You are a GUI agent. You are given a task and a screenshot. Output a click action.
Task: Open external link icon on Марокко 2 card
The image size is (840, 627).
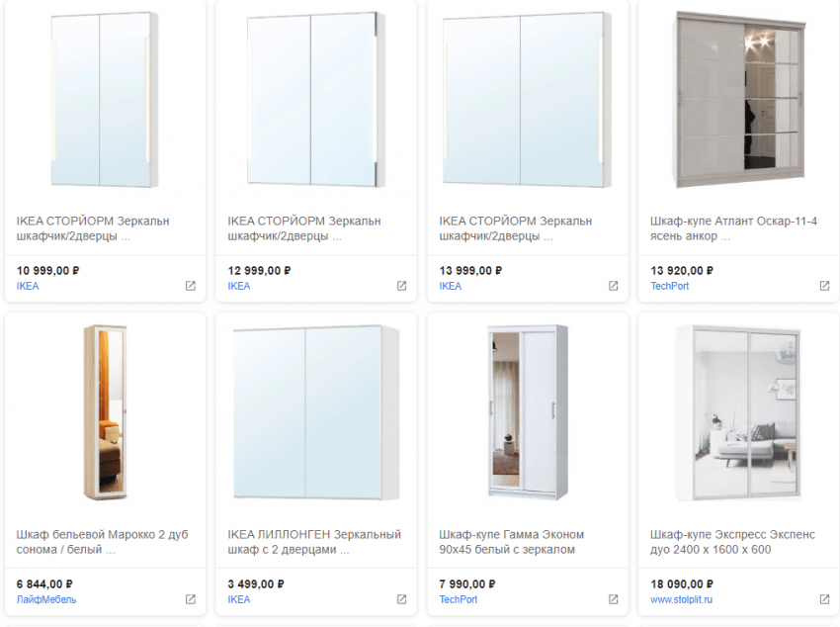point(190,599)
